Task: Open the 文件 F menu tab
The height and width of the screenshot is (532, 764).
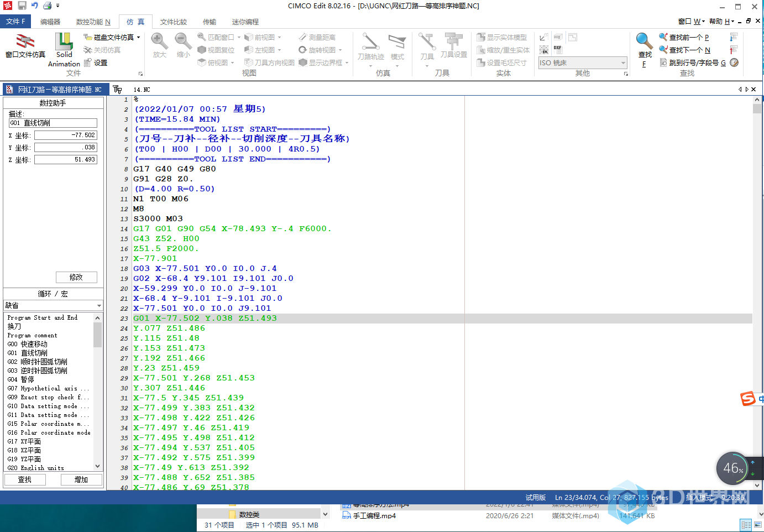Action: pos(15,22)
